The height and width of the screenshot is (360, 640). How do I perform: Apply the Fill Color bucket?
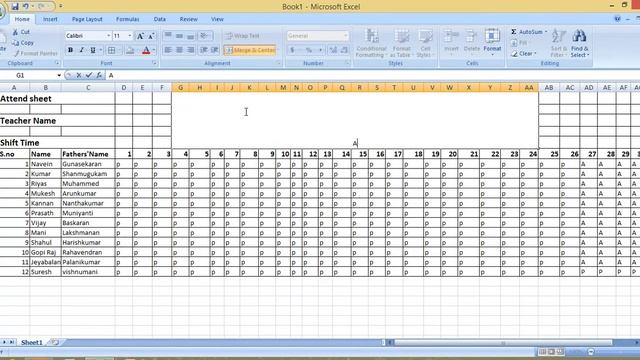[130, 50]
